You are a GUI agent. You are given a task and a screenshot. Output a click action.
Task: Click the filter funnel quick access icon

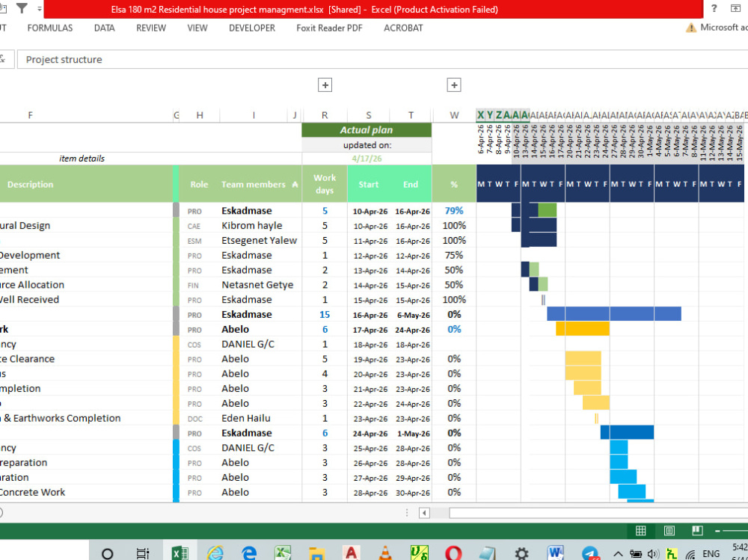click(x=22, y=8)
